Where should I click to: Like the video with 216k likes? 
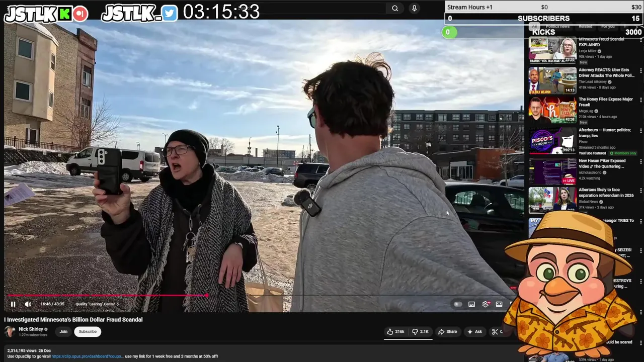point(396,332)
